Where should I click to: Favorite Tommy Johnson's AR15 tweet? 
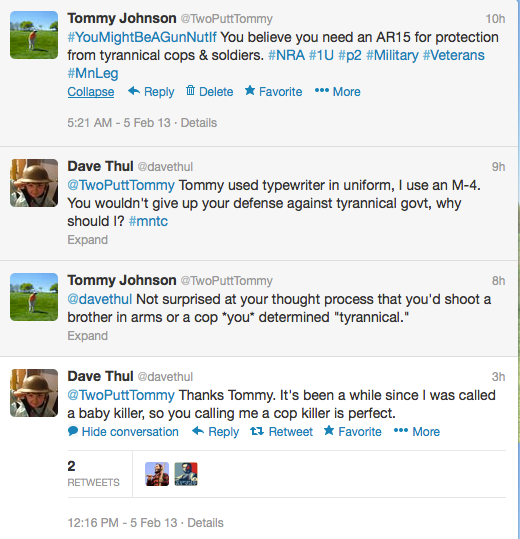click(x=274, y=92)
